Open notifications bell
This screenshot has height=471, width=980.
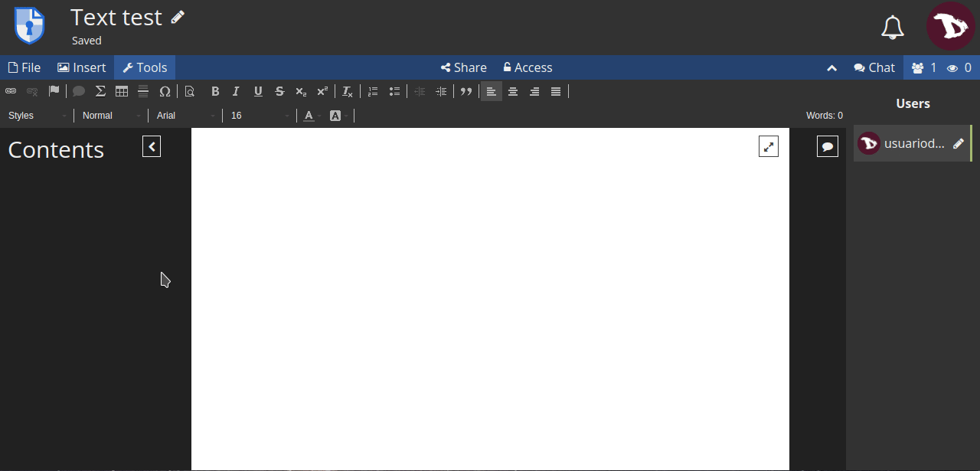click(893, 28)
